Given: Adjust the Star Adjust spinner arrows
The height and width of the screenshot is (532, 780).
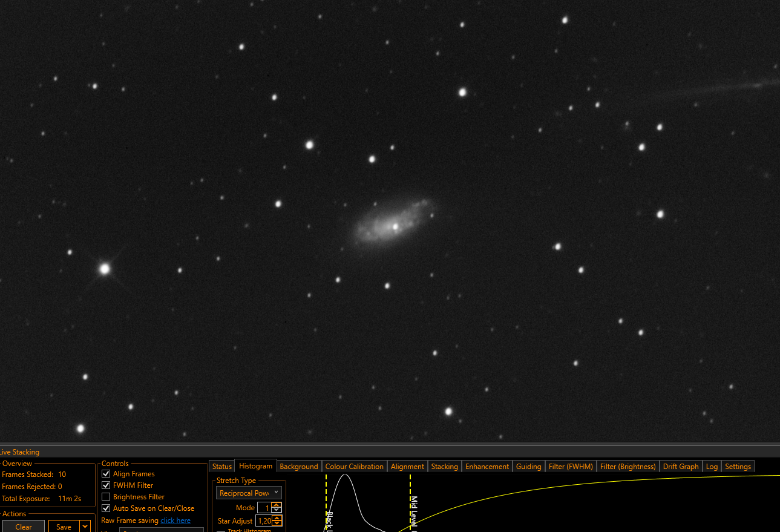Looking at the screenshot, I should point(277,521).
